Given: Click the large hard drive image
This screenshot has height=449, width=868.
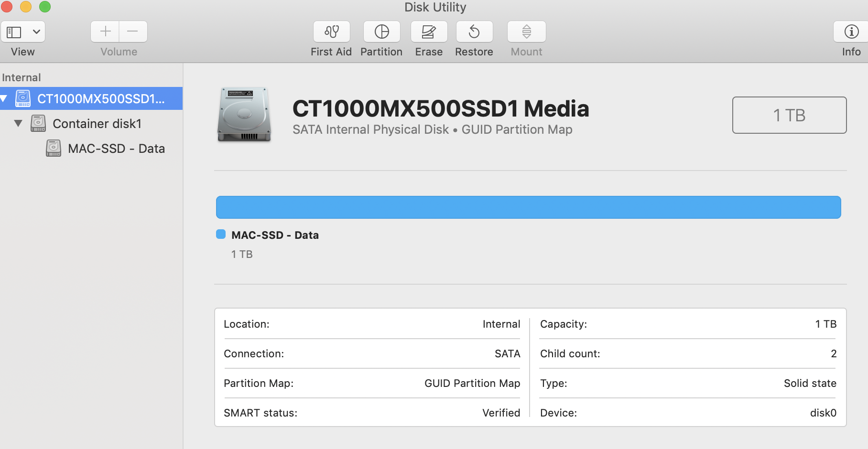Looking at the screenshot, I should (x=244, y=115).
